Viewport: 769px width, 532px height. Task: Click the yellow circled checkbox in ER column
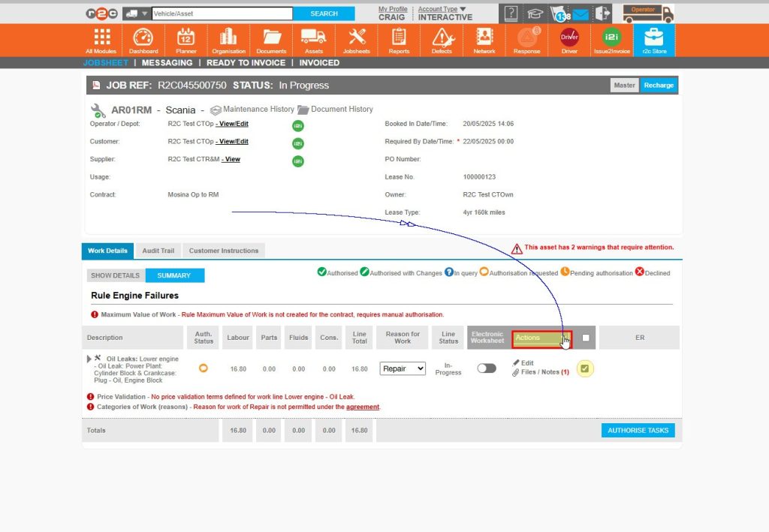(585, 368)
